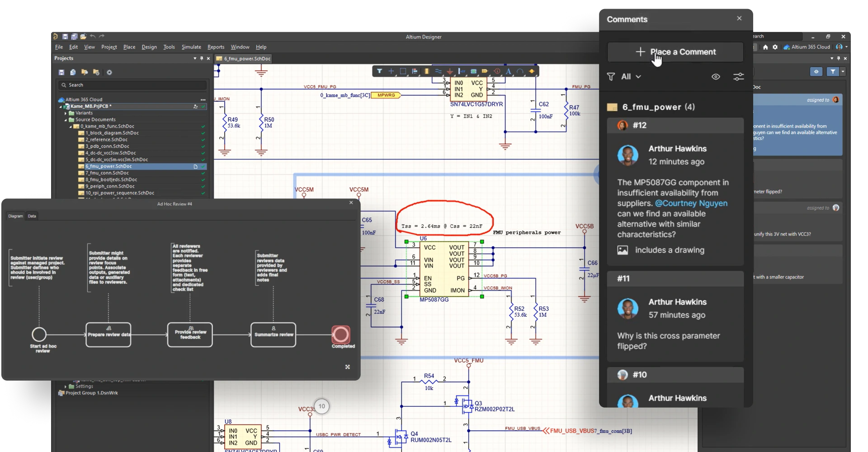
Task: Select the Place Part component icon
Action: pos(427,71)
